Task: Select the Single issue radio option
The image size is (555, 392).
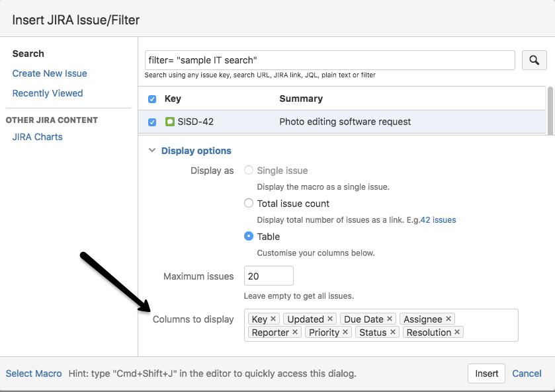Action: [249, 170]
